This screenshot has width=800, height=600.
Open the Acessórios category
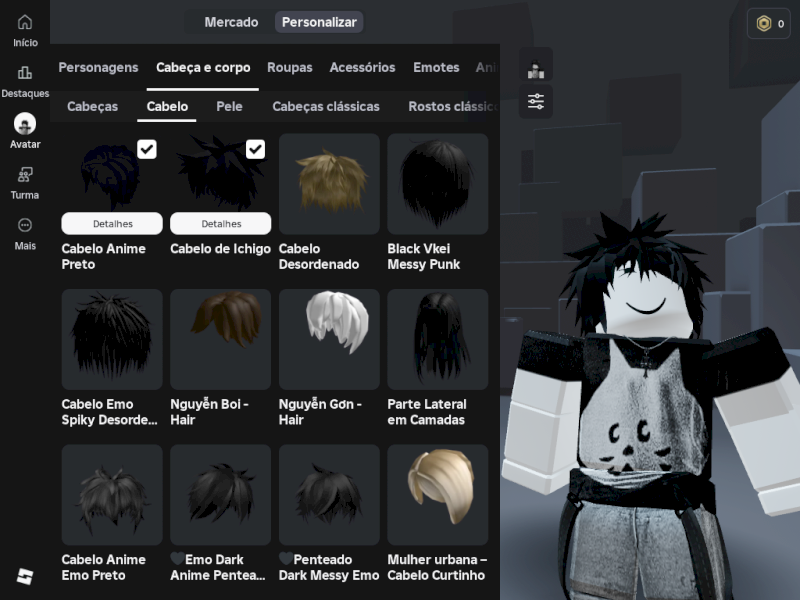(362, 67)
